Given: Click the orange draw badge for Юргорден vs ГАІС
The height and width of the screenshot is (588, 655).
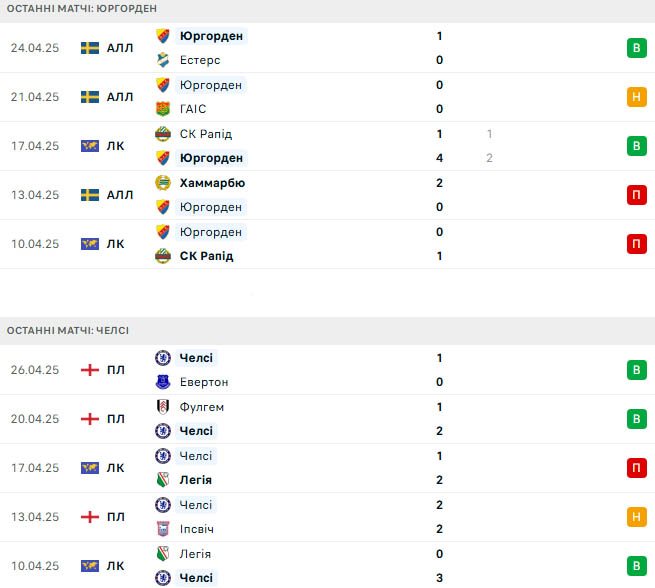Looking at the screenshot, I should 636,97.
